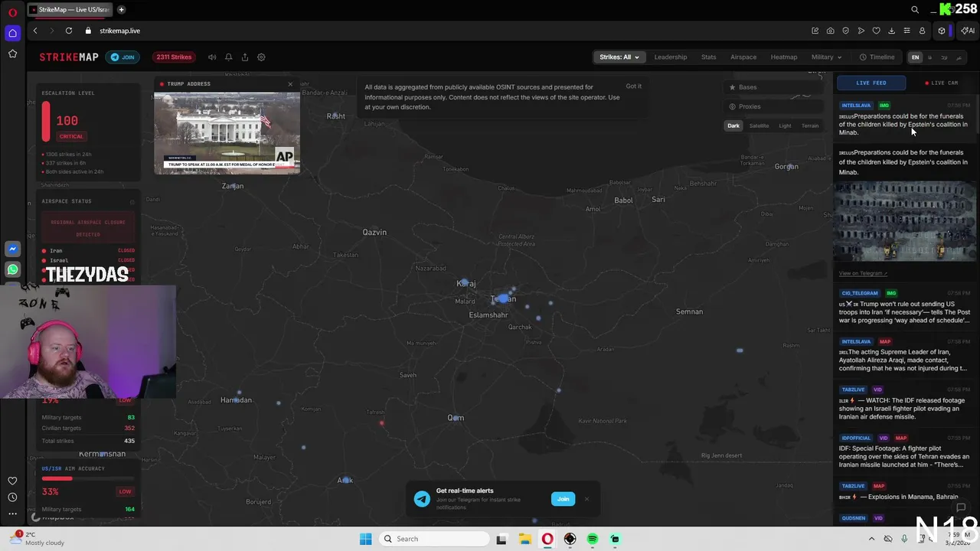Click the Opera snapshot camera icon

pyautogui.click(x=830, y=31)
